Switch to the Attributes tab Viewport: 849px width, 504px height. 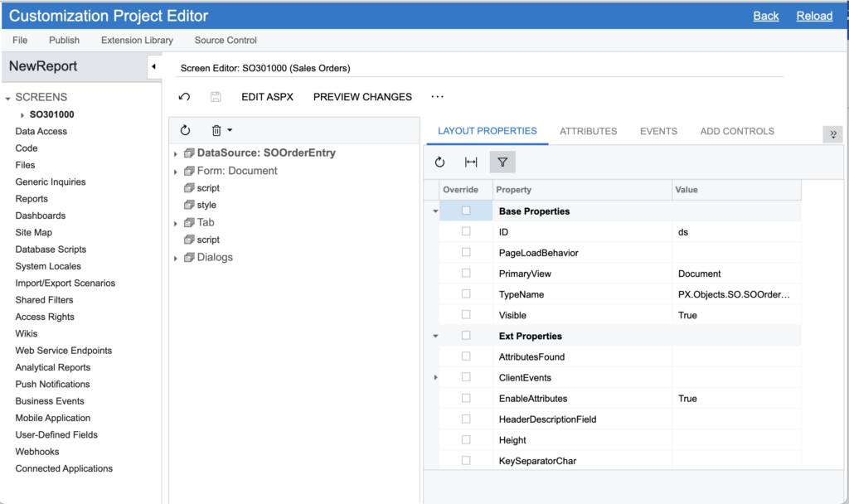(x=588, y=131)
